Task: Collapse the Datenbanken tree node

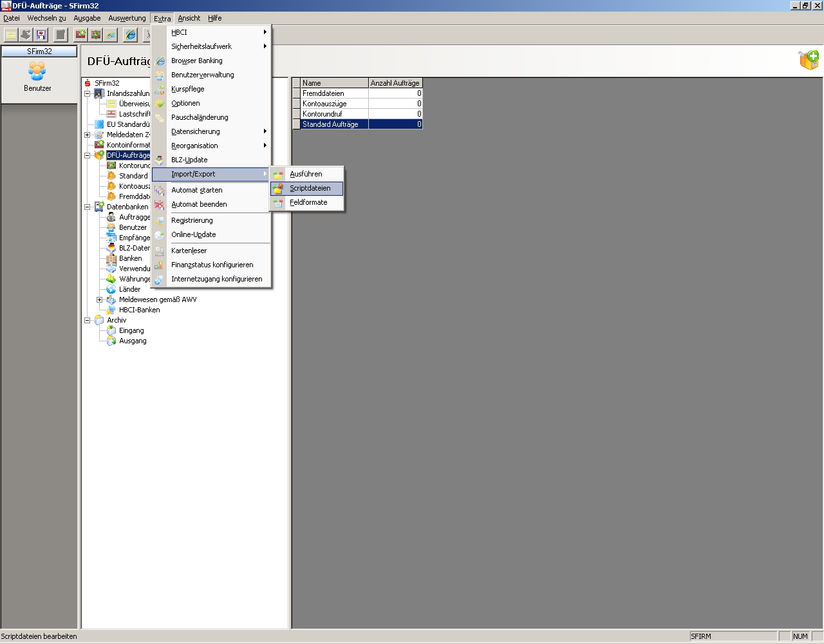Action: click(88, 207)
